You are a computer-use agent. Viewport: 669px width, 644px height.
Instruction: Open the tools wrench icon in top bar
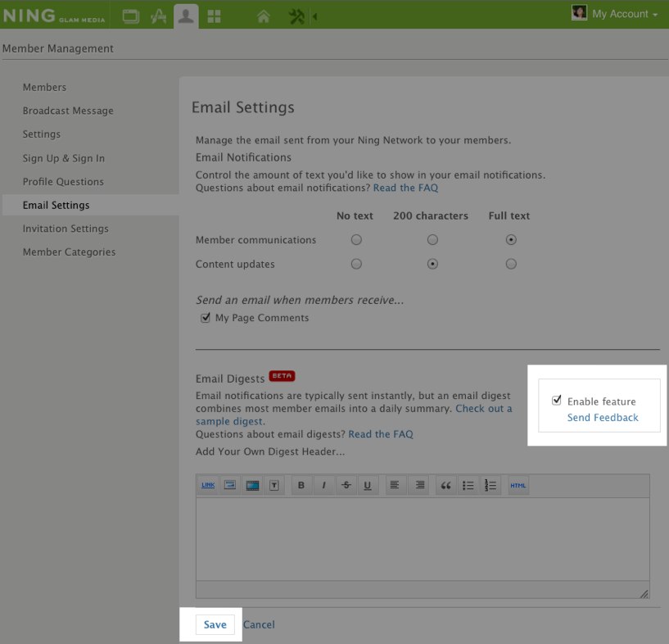click(x=296, y=16)
